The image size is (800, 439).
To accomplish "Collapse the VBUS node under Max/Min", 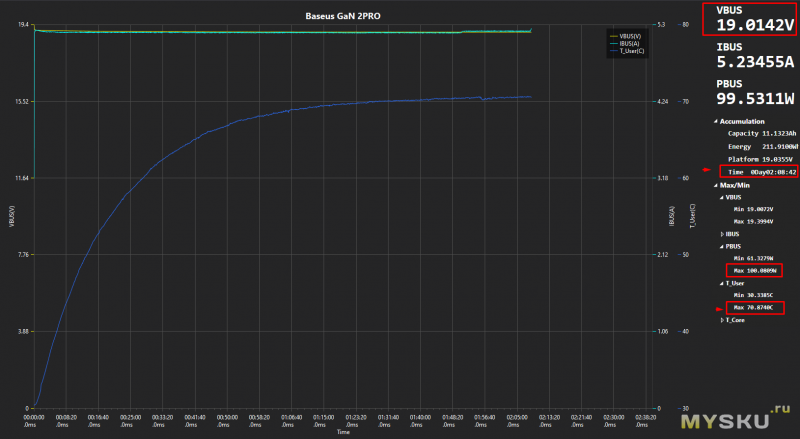I will (722, 198).
